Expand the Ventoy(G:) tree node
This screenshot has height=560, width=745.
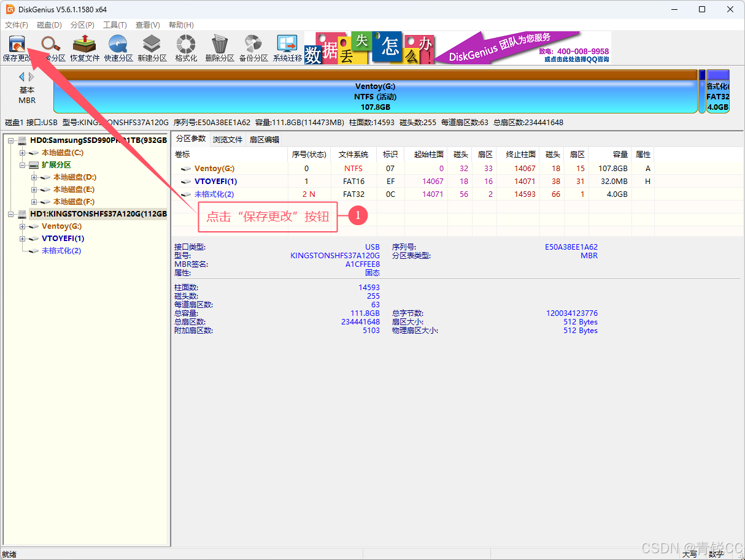click(23, 226)
